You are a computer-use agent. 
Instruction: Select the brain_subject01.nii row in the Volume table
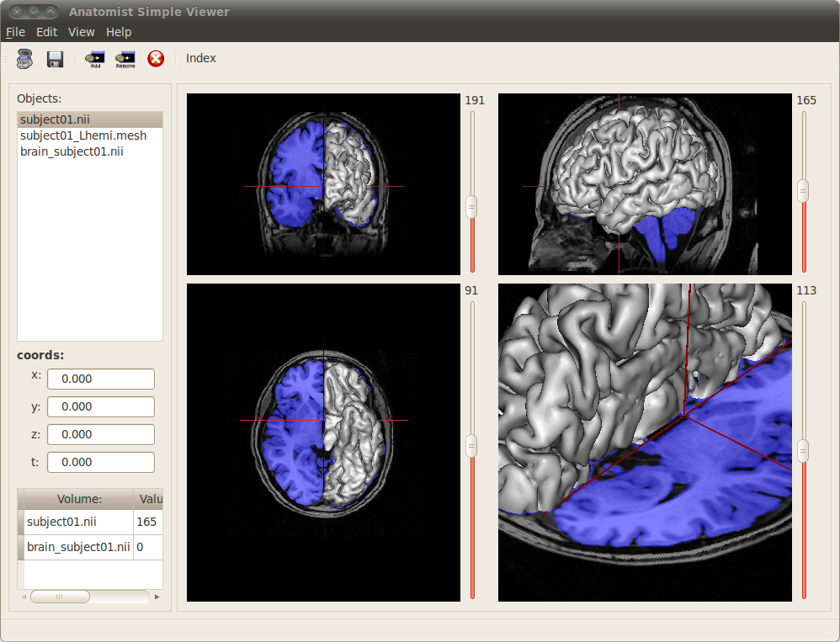click(78, 547)
